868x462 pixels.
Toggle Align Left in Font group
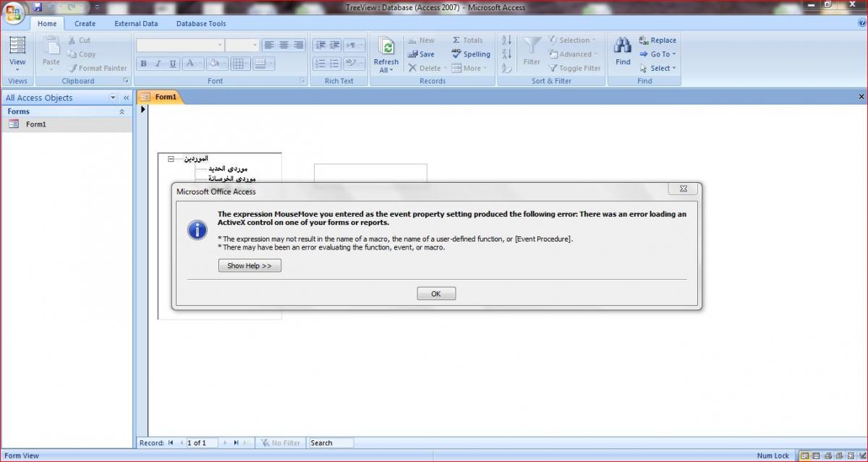269,45
